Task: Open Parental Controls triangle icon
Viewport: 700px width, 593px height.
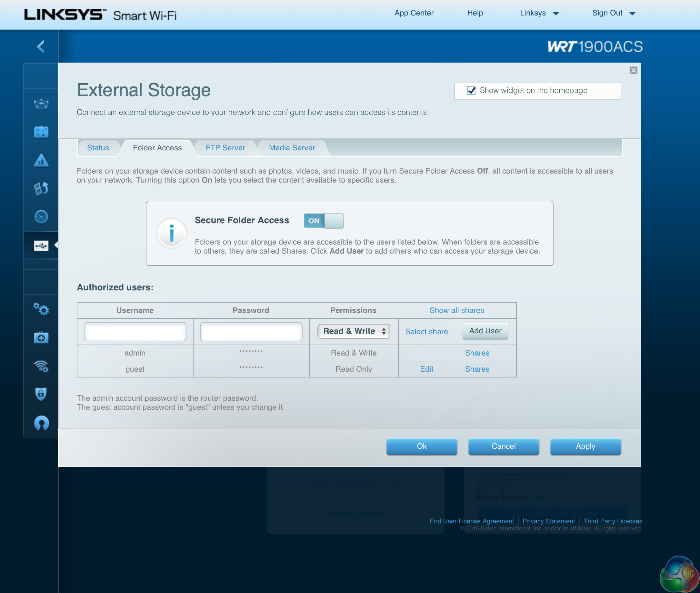Action: point(41,160)
